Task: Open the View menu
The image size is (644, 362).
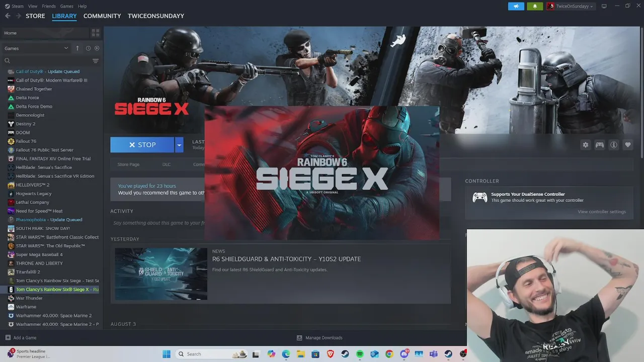Action: (x=33, y=6)
